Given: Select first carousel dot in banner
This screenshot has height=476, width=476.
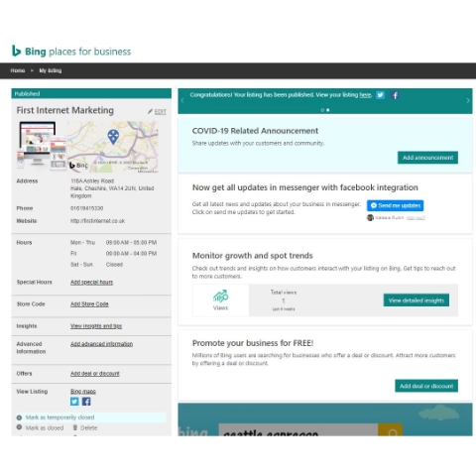Looking at the screenshot, I should coord(322,110).
